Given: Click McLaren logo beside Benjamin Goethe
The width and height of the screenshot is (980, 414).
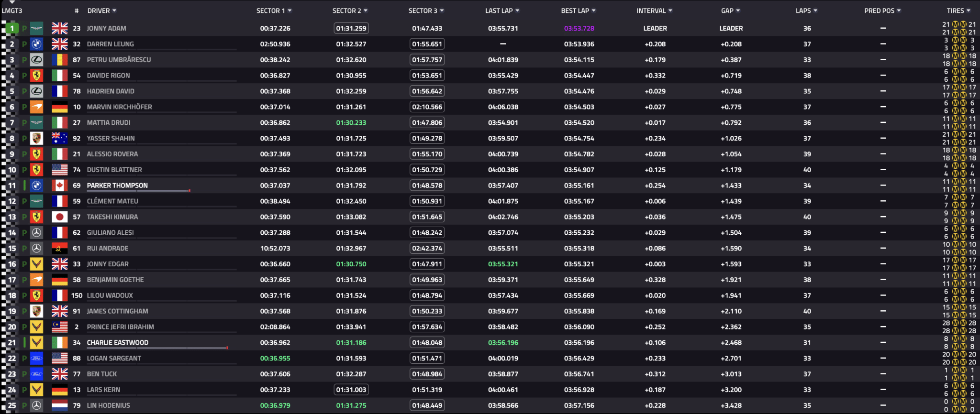Looking at the screenshot, I should (37, 280).
